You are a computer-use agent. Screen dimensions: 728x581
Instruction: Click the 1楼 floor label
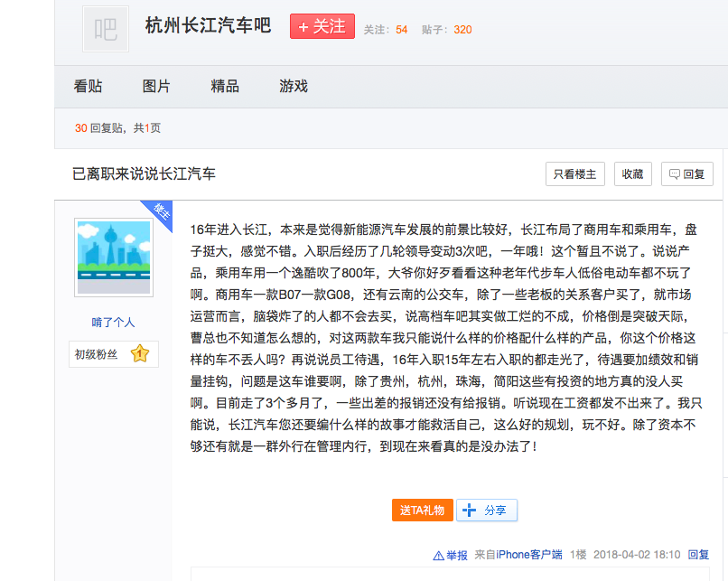point(578,555)
